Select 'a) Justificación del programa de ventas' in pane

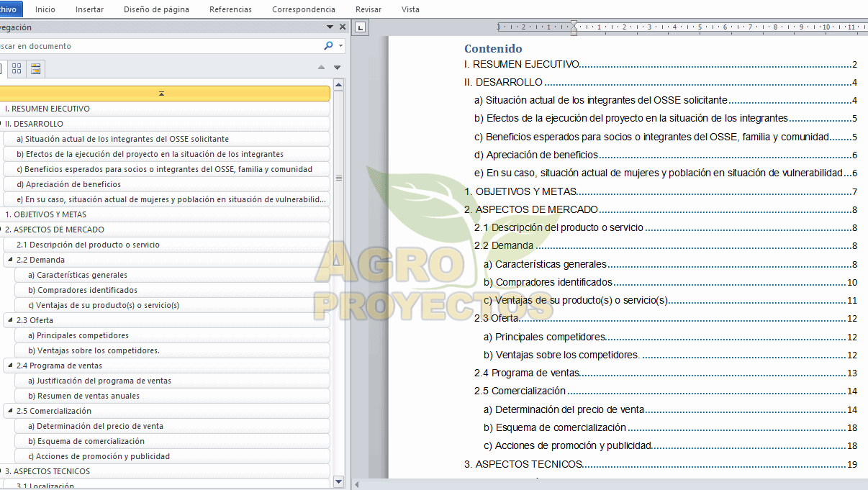tap(173, 381)
